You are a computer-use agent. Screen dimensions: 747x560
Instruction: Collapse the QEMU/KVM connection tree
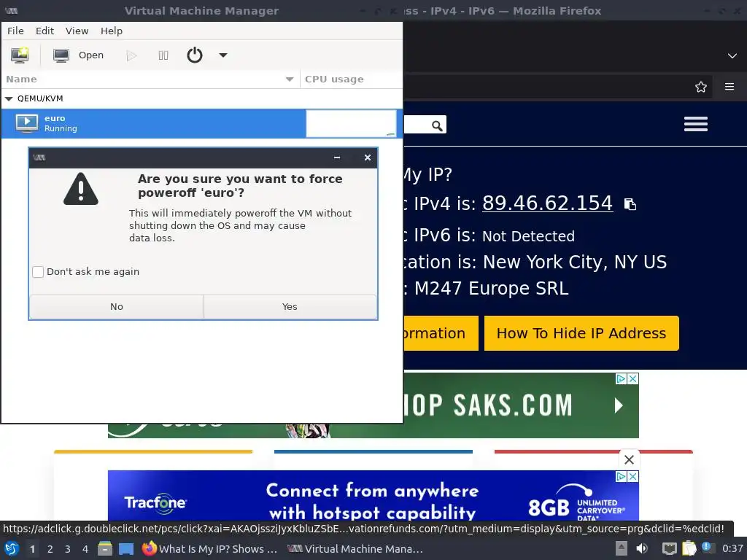9,98
